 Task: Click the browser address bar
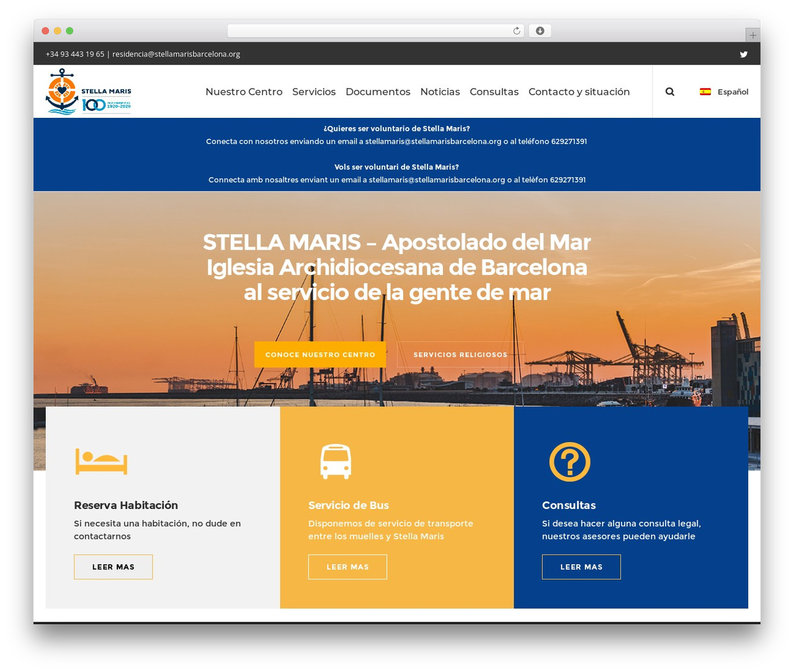click(376, 31)
